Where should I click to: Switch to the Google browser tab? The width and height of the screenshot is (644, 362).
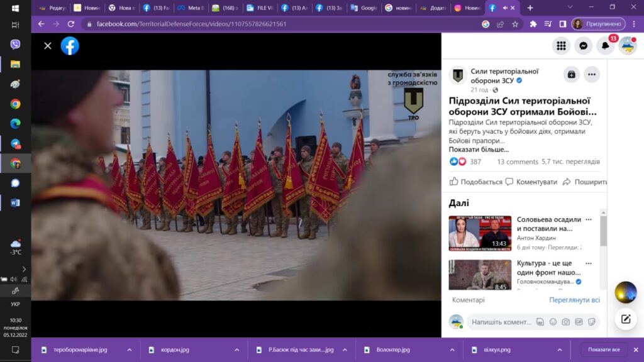tap(364, 8)
